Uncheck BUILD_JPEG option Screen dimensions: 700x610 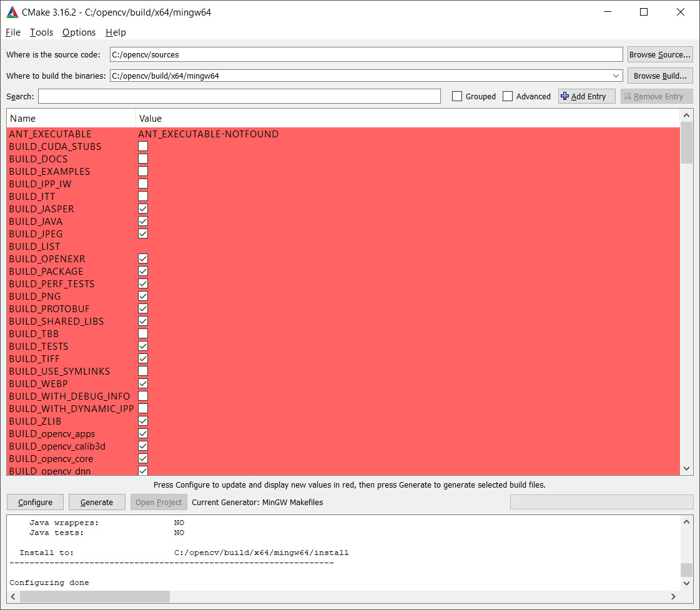(143, 234)
